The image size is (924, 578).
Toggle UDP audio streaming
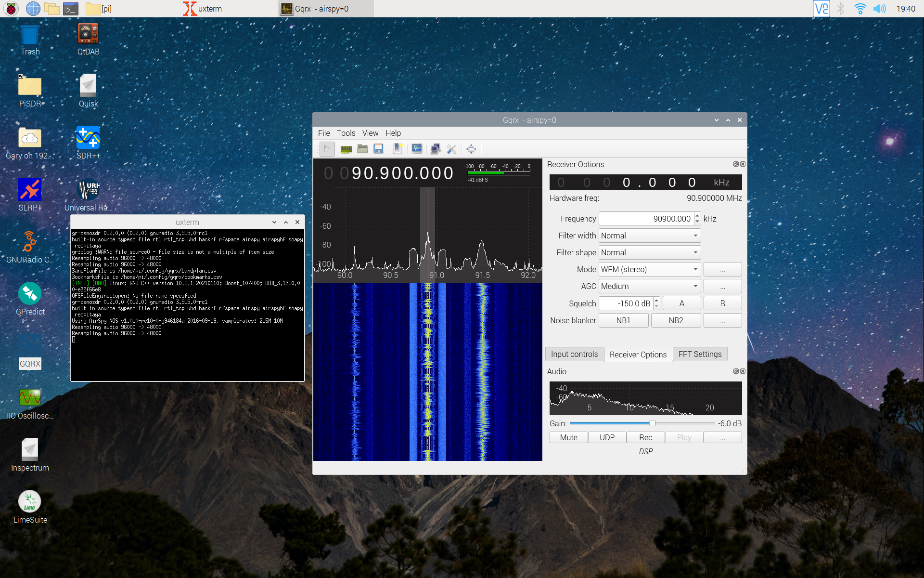pos(607,437)
